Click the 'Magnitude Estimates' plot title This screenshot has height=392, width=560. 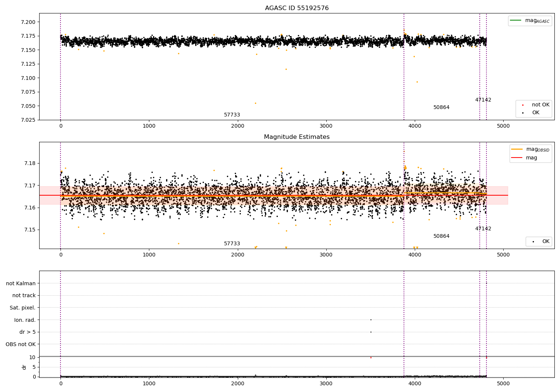pyautogui.click(x=297, y=137)
